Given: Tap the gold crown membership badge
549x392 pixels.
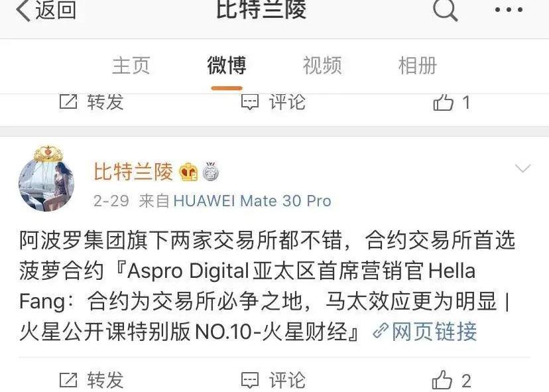Looking at the screenshot, I should [188, 172].
